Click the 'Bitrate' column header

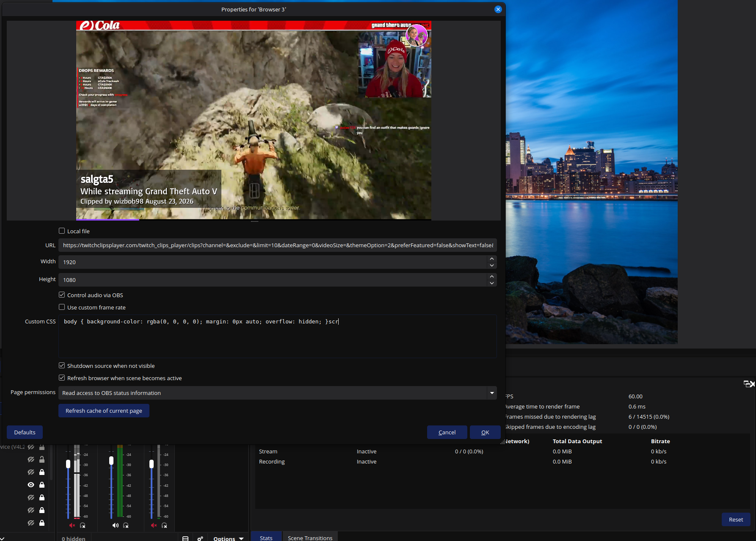[x=660, y=441]
